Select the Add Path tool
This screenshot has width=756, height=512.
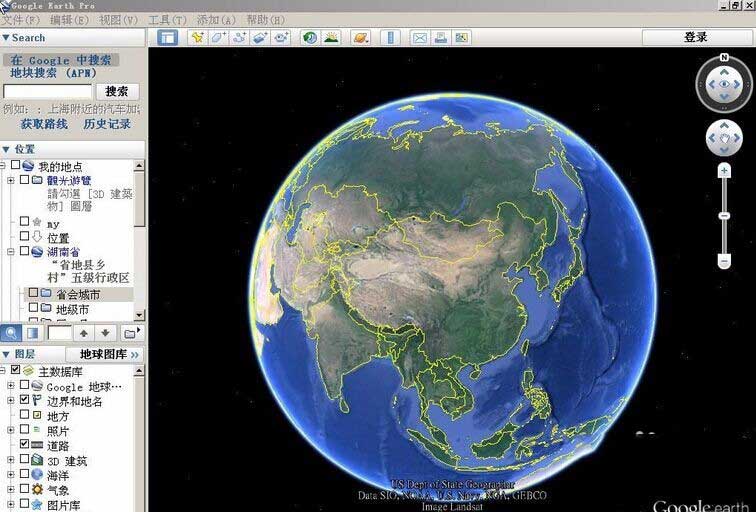point(239,38)
